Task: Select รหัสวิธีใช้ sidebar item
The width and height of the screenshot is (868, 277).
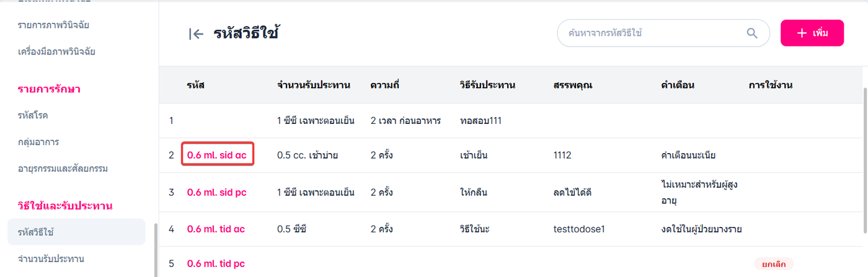Action: [x=36, y=232]
